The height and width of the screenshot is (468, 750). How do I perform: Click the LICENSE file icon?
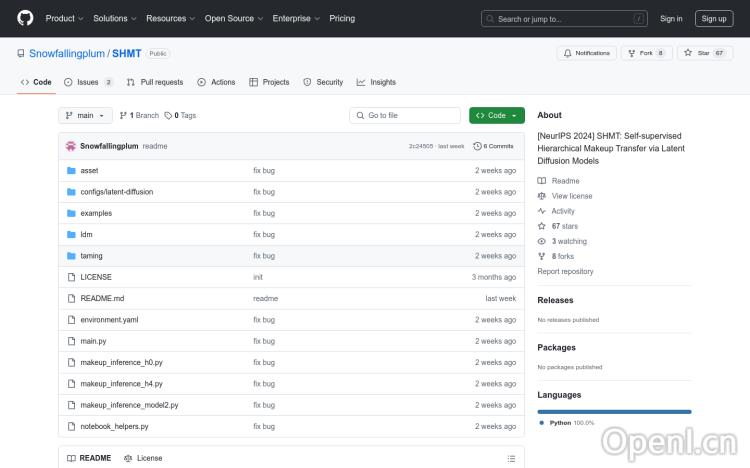(x=71, y=277)
